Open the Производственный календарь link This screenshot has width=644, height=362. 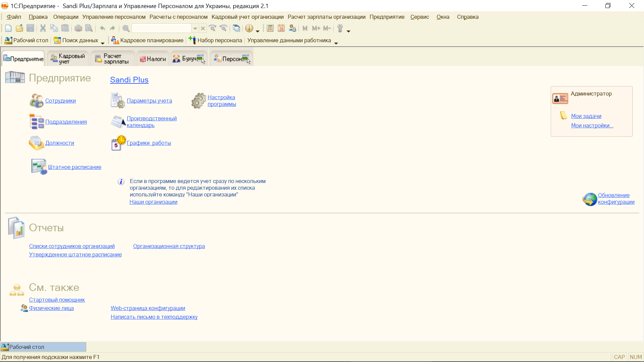(x=152, y=122)
